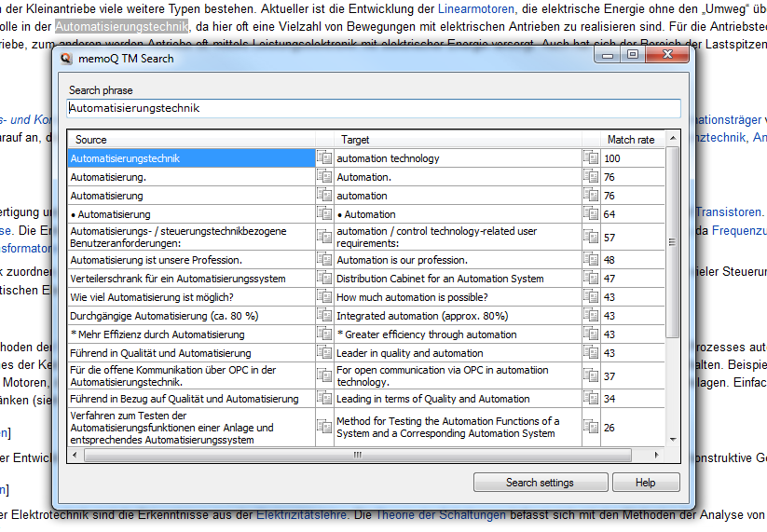Click source icon for 'Wie viel Automatisierung' row
This screenshot has height=532, width=767.
(324, 297)
